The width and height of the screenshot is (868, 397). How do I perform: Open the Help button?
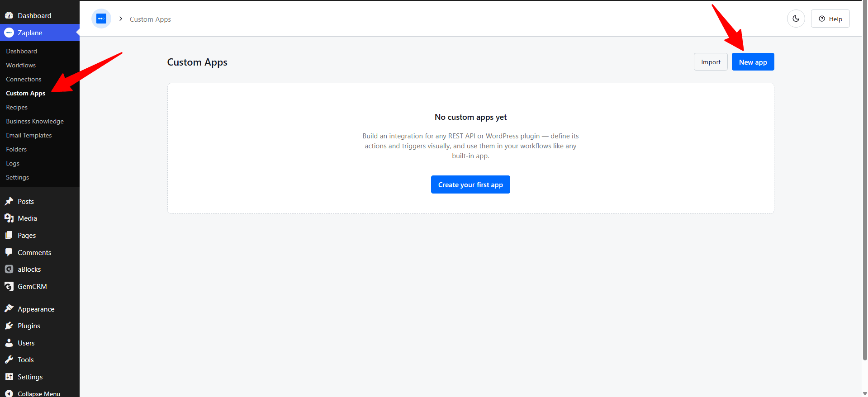(830, 19)
